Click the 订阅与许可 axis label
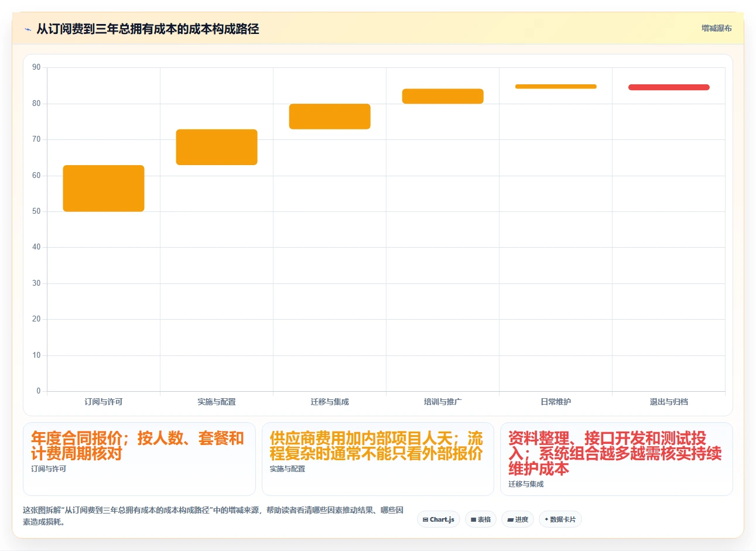The width and height of the screenshot is (756, 551). pyautogui.click(x=104, y=402)
